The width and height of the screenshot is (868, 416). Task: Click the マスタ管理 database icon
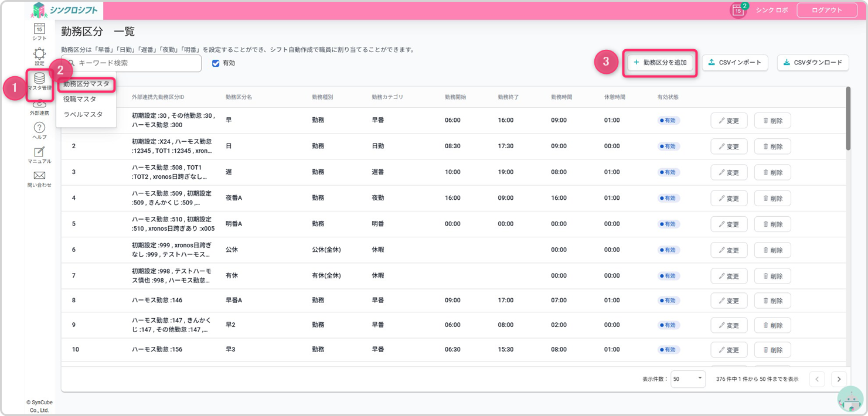39,79
